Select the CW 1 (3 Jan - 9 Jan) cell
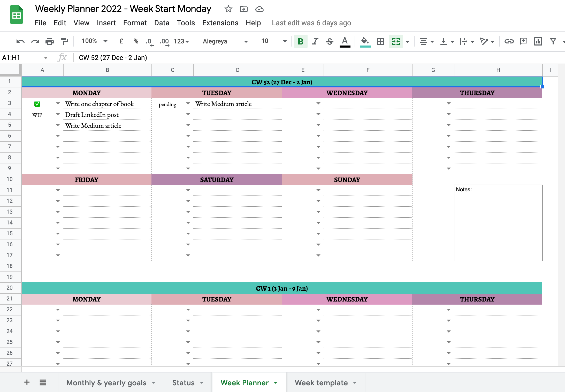This screenshot has height=392, width=565. (x=282, y=288)
